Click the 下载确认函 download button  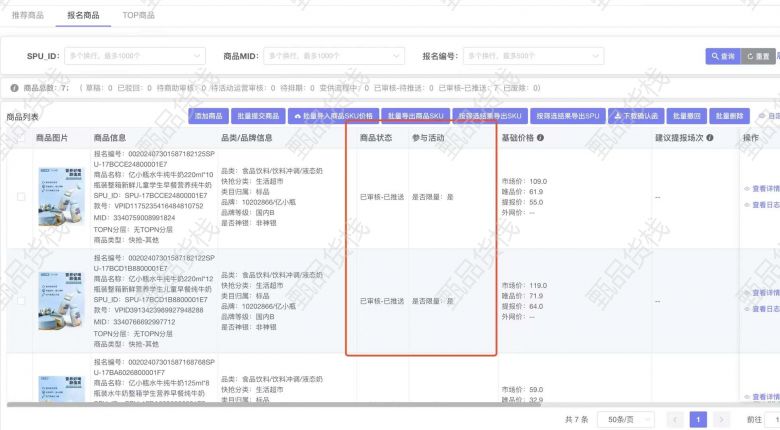coord(635,116)
